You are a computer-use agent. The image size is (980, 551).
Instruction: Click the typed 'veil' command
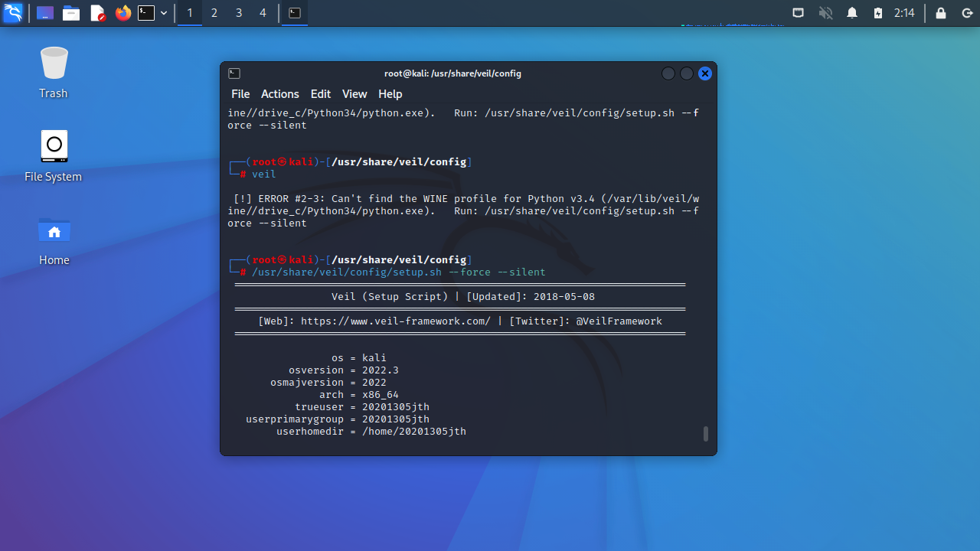point(264,174)
